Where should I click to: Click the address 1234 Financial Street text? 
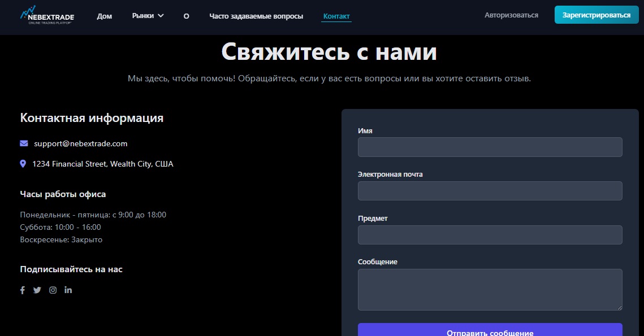coord(103,164)
